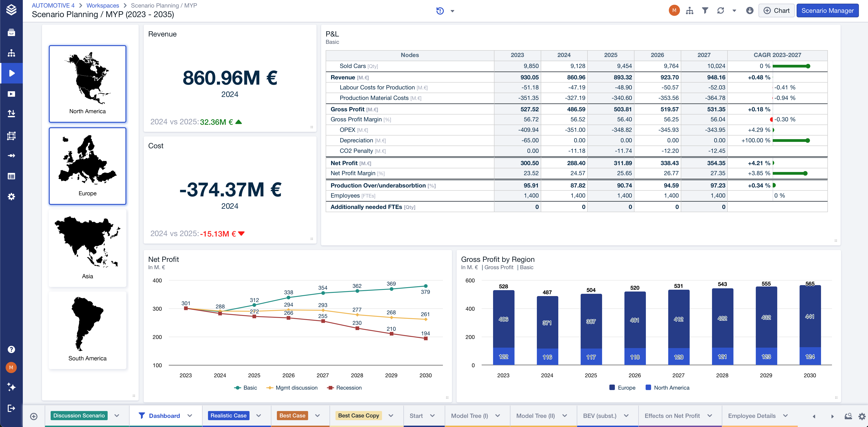Click the download icon in top toolbar
The image size is (868, 427).
(749, 10)
